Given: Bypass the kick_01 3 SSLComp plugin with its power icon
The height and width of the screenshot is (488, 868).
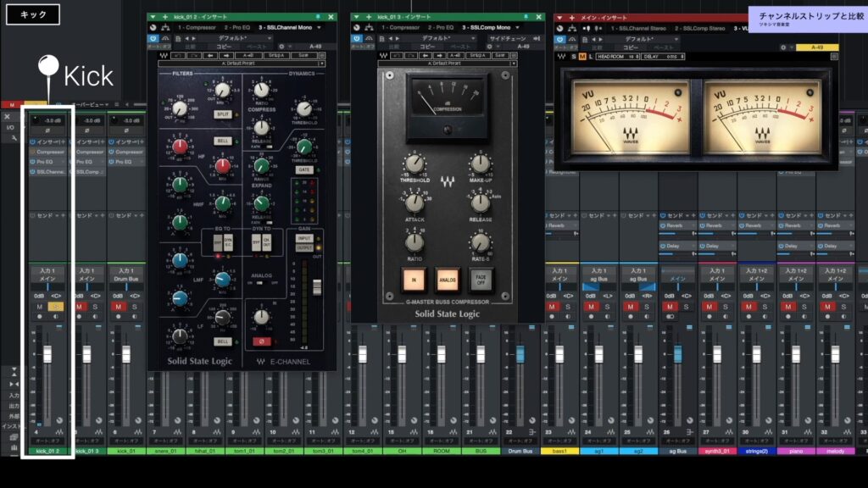Looking at the screenshot, I should tap(357, 38).
